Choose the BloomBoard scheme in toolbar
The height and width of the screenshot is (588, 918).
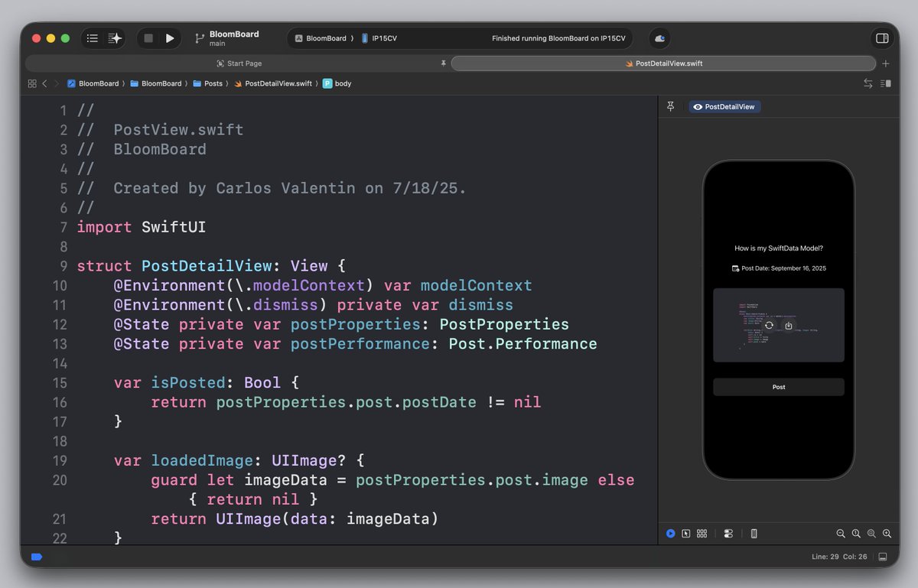pos(321,38)
